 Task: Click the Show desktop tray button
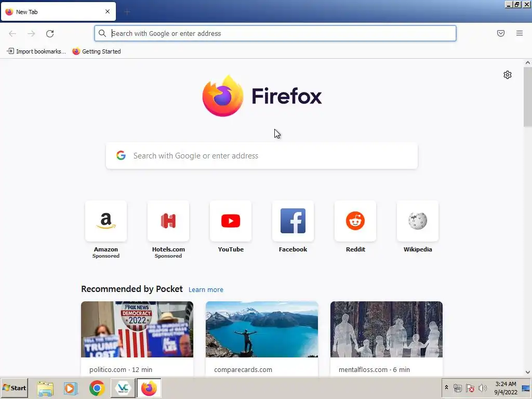click(x=526, y=388)
